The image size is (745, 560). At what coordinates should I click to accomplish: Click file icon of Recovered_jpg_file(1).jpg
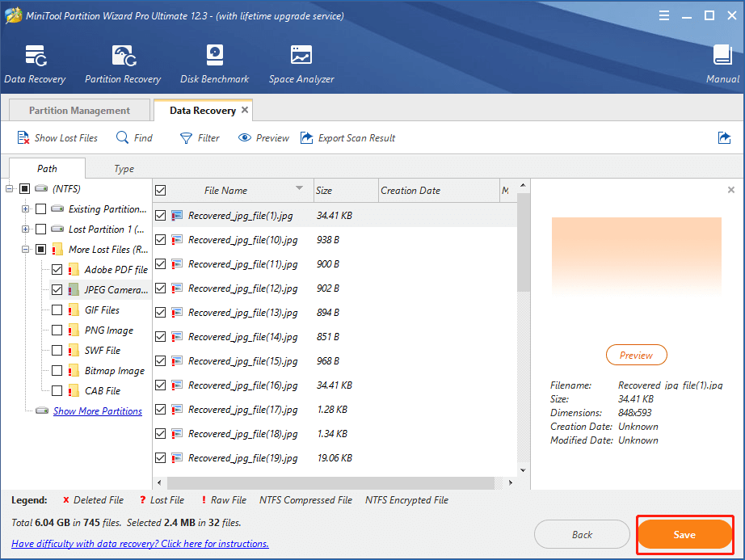[x=177, y=216]
